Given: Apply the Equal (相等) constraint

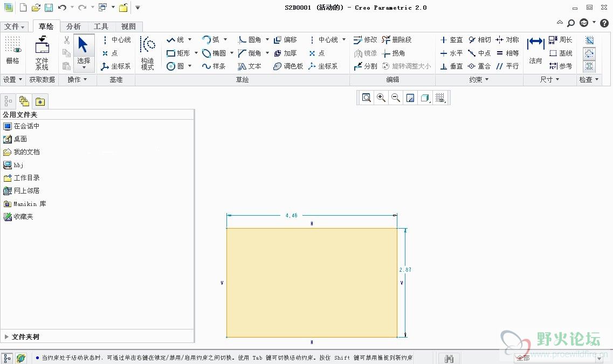Looking at the screenshot, I should tap(507, 53).
